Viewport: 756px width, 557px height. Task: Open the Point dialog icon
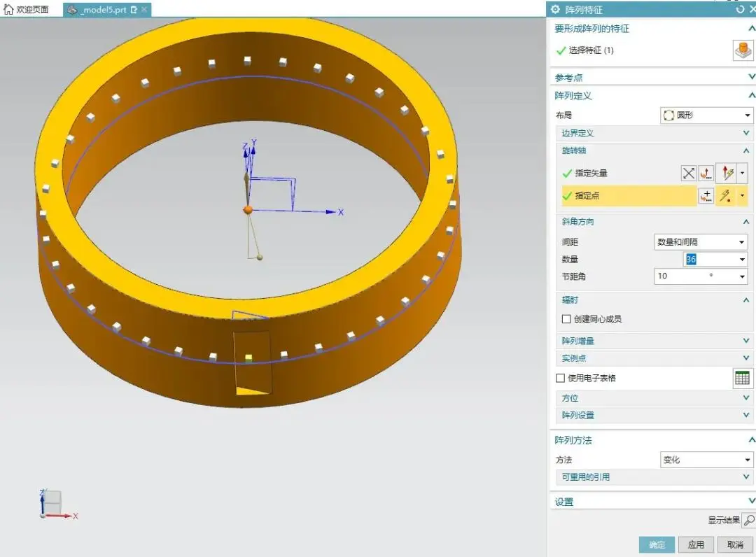pyautogui.click(x=706, y=196)
